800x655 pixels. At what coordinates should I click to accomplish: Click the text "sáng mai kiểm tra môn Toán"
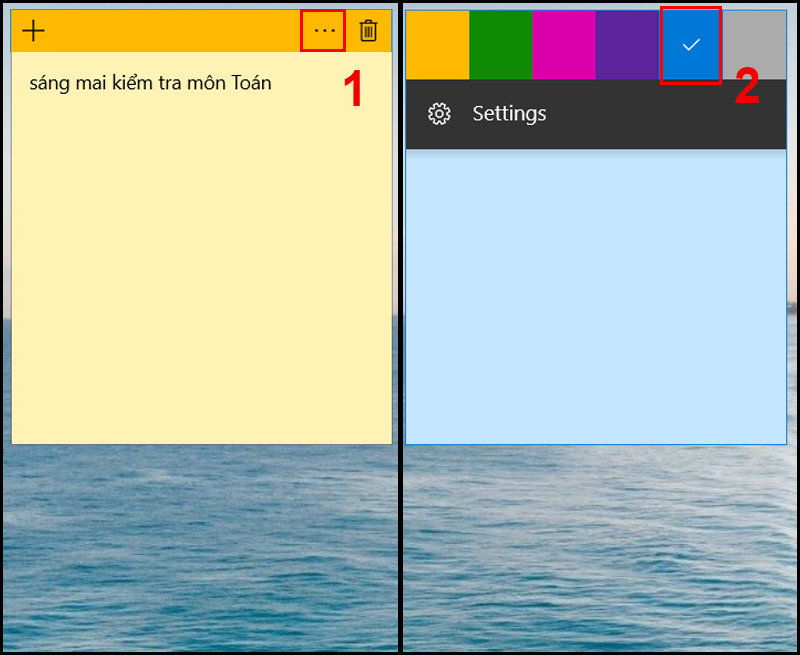(x=151, y=83)
